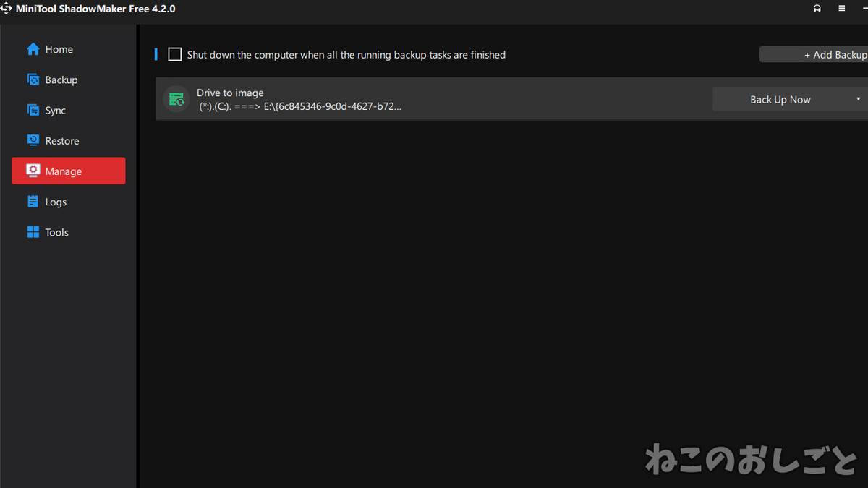This screenshot has width=868, height=488.
Task: Open support via the headset icon
Action: 817,9
